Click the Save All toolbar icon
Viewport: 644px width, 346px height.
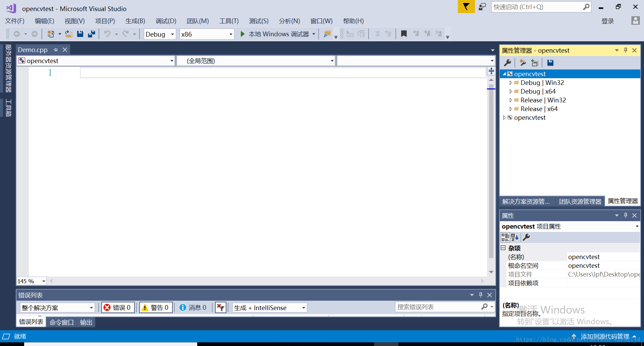(91, 34)
